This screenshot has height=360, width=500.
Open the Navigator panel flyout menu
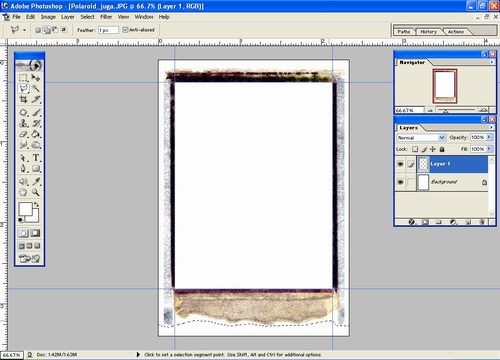tap(491, 62)
